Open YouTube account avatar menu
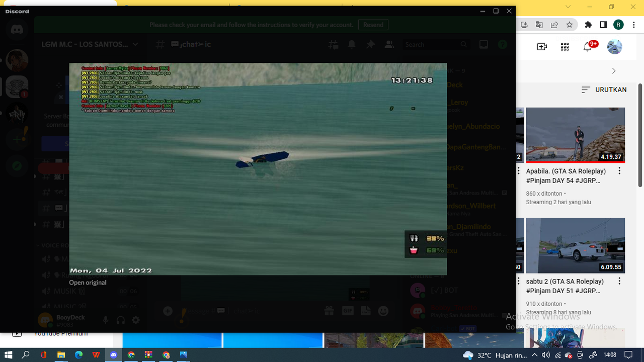The height and width of the screenshot is (362, 644). [x=614, y=47]
